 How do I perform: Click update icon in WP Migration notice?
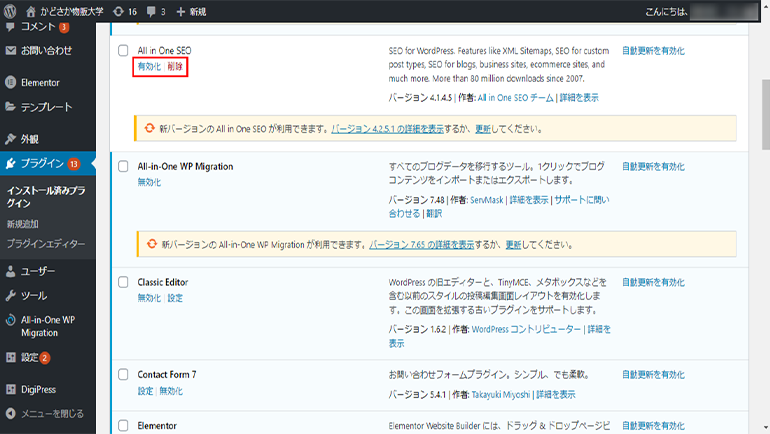pyautogui.click(x=152, y=244)
